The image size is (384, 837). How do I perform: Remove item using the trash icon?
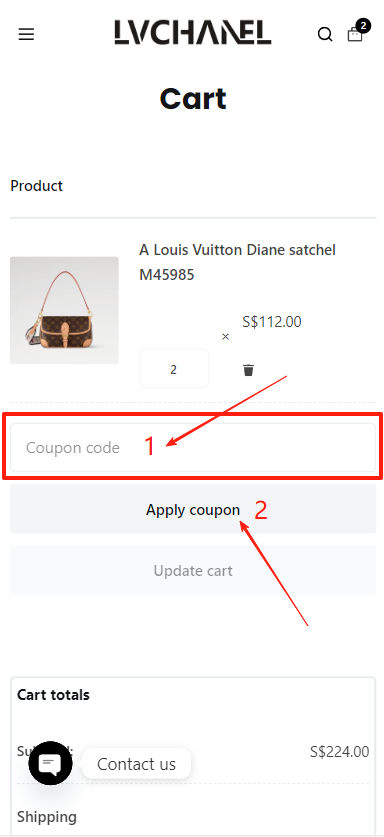coord(248,370)
